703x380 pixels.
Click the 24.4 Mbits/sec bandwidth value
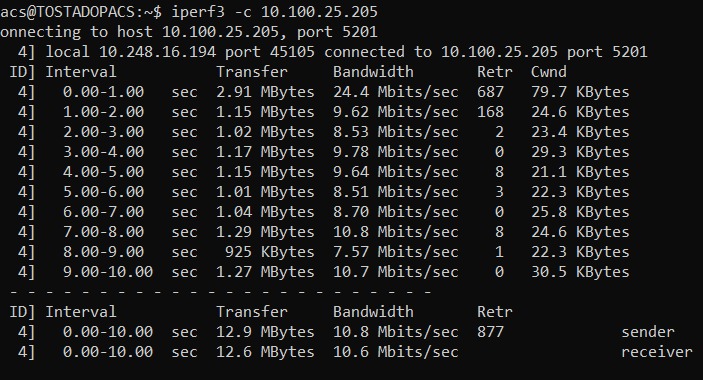pos(395,92)
